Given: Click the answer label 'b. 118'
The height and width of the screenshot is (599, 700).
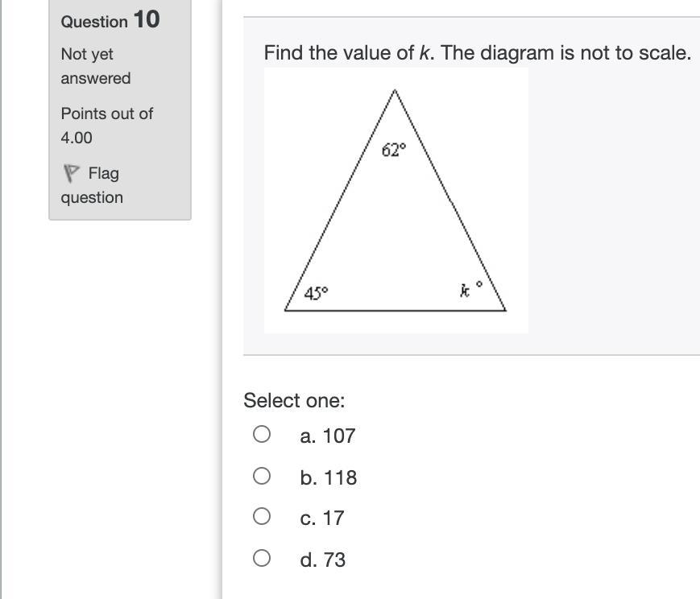Looking at the screenshot, I should (x=328, y=477).
